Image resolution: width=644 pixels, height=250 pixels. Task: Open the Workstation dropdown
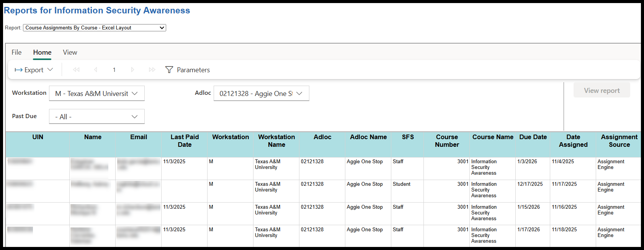(97, 94)
